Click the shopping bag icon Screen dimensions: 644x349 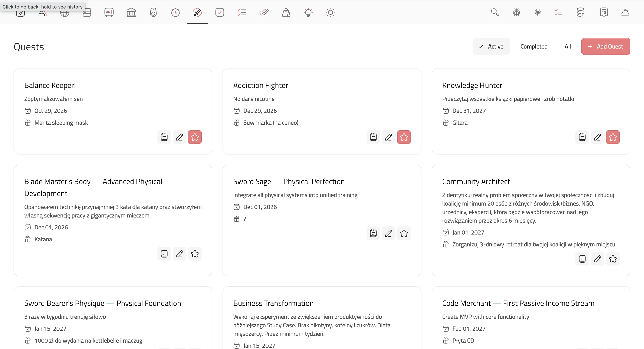(x=286, y=12)
